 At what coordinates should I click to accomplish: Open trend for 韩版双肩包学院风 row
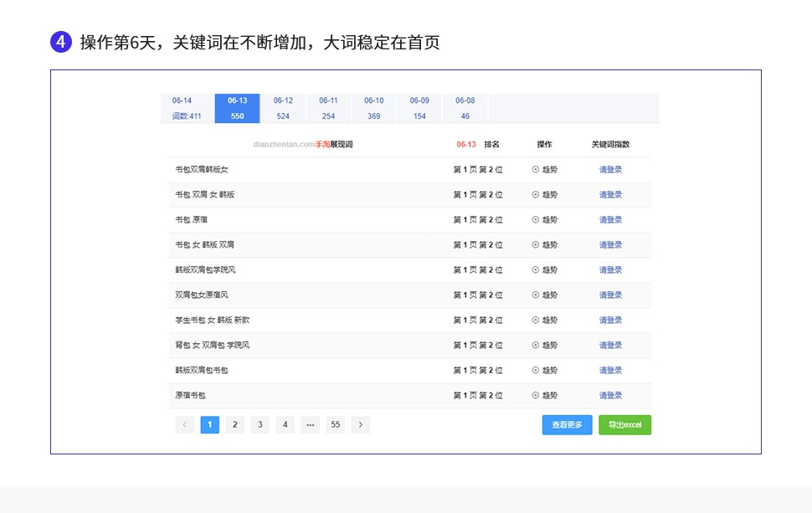pos(544,269)
